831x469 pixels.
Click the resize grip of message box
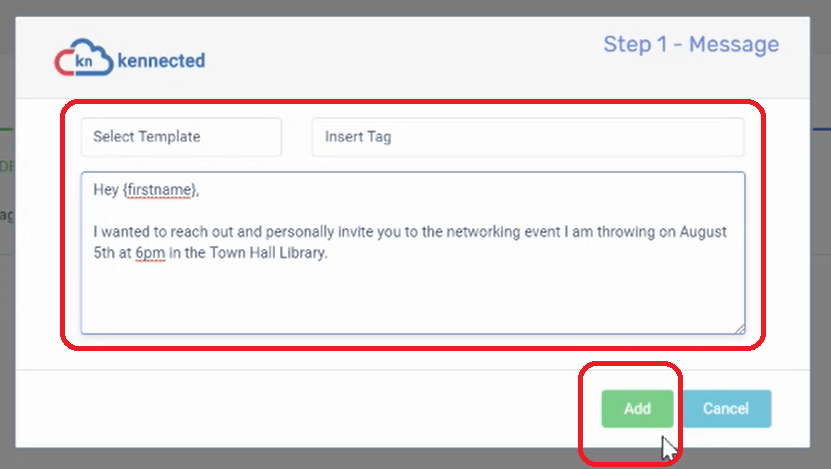[740, 329]
